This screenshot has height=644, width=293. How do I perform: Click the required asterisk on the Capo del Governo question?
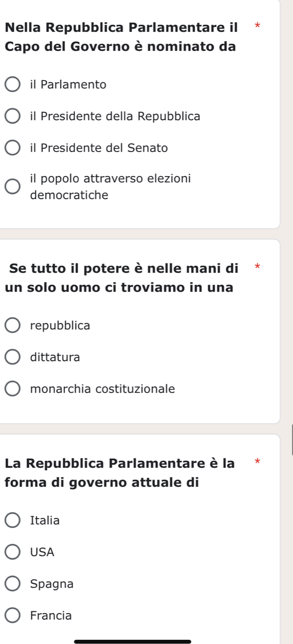pyautogui.click(x=258, y=24)
